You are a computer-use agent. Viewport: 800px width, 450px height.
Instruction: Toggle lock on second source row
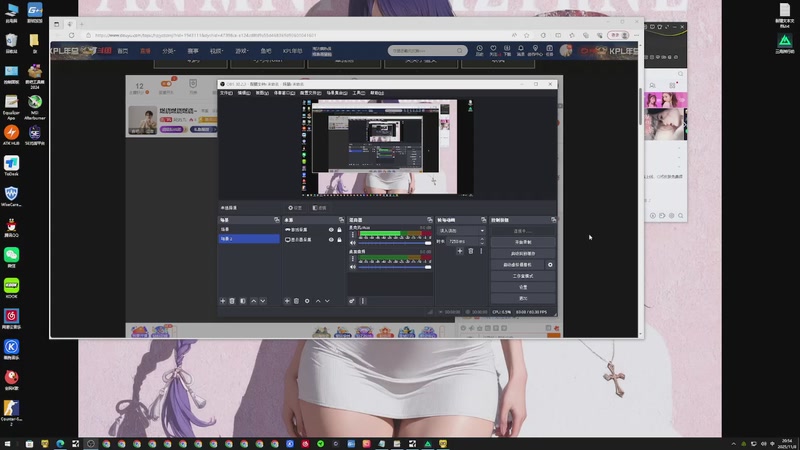pos(339,239)
